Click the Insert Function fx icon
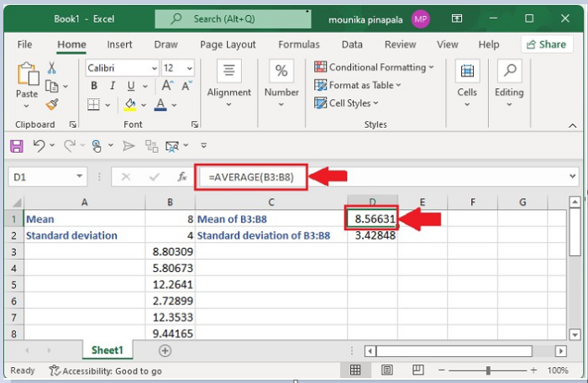588x383 pixels. pyautogui.click(x=182, y=176)
